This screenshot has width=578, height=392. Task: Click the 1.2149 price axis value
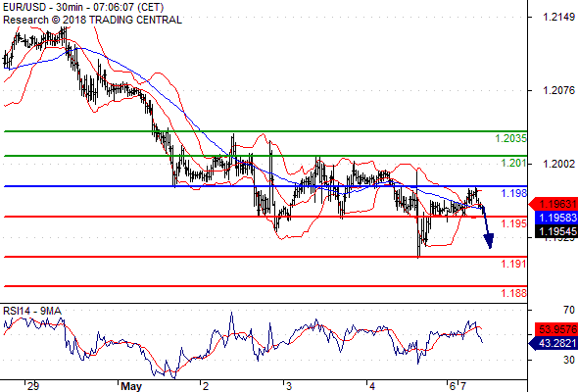tap(558, 17)
